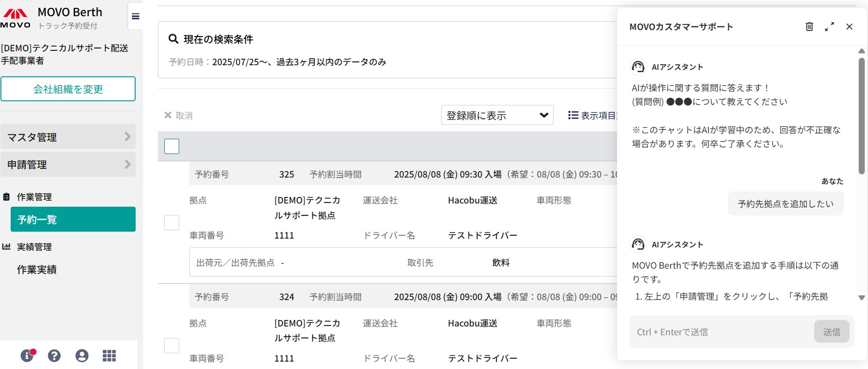868x369 pixels.
Task: Click 2025/08/08 (金) 09:00 入場 time
Action: tap(448, 297)
